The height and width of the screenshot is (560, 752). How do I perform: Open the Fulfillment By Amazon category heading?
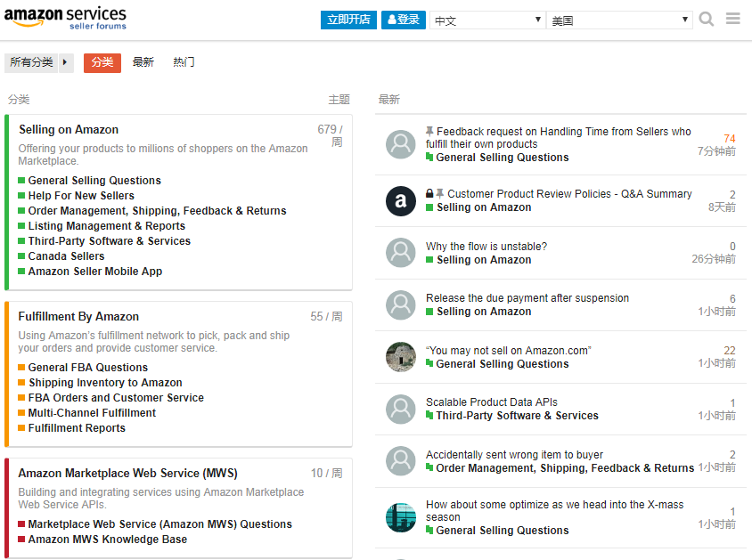[78, 317]
